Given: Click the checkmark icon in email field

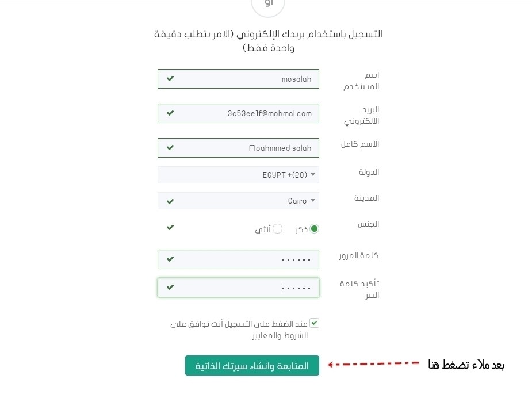Looking at the screenshot, I should [170, 113].
